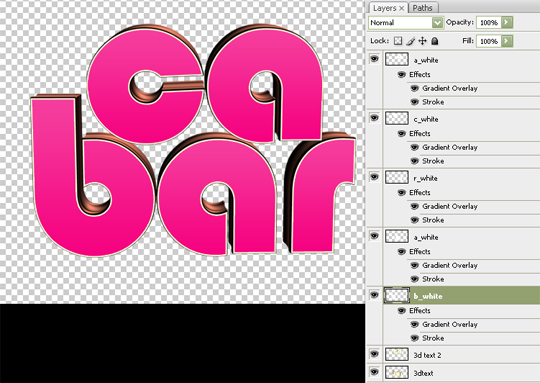Toggle Stroke eye on b_white layer
This screenshot has height=383, width=540.
coord(415,338)
